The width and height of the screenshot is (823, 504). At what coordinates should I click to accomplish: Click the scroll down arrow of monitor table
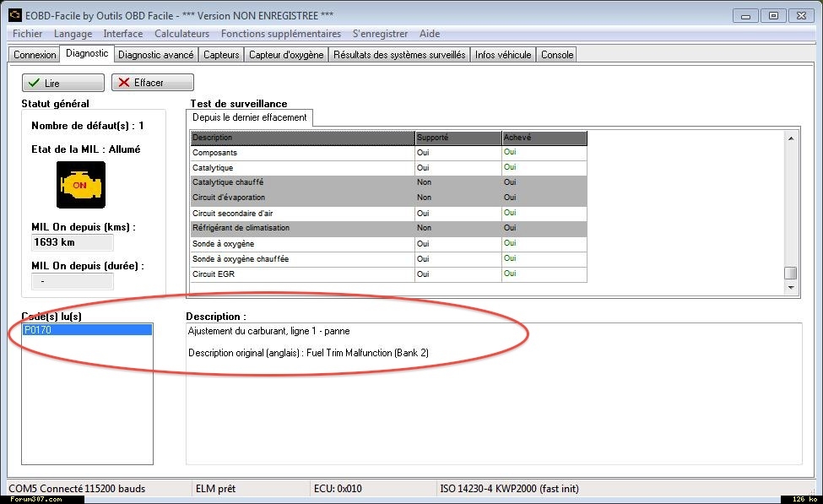(x=790, y=288)
